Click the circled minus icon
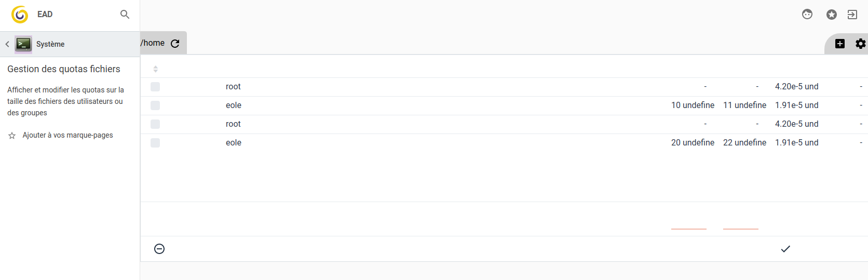The width and height of the screenshot is (868, 280). pyautogui.click(x=159, y=249)
